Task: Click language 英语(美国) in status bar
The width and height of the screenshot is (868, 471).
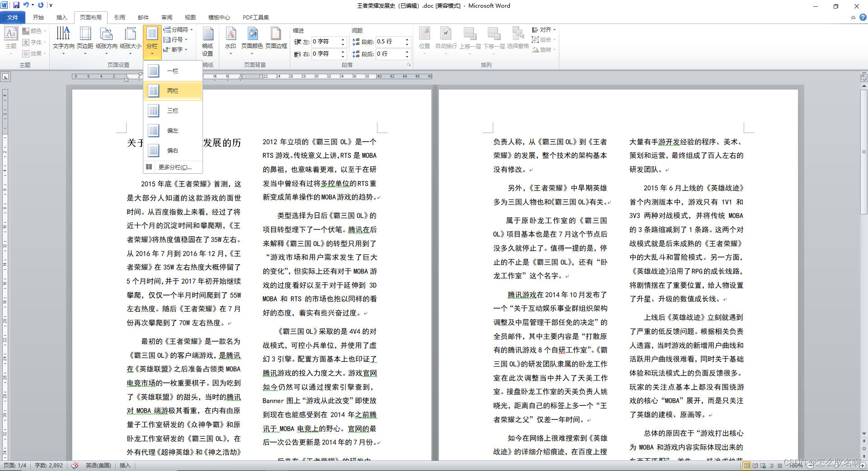Action: click(x=98, y=465)
